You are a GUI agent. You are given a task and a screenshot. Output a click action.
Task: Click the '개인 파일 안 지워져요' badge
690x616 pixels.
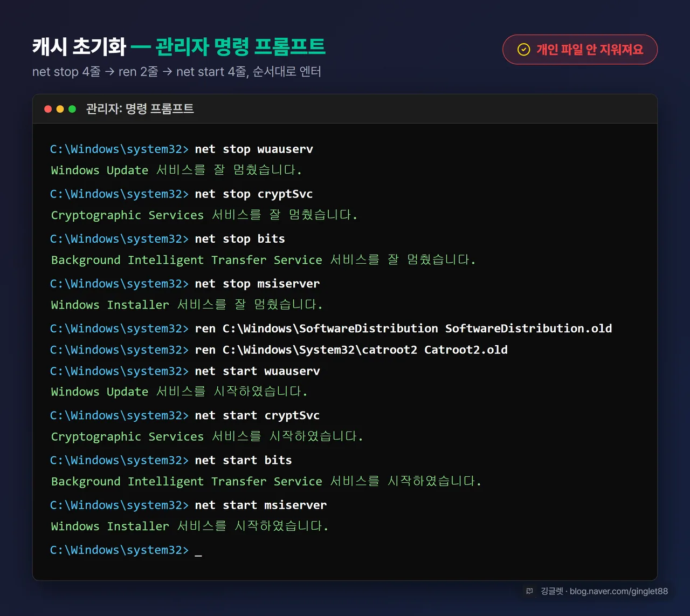(x=579, y=50)
